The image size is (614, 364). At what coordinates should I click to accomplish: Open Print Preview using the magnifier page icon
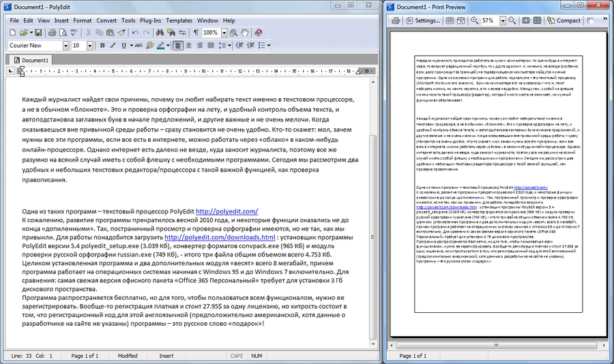(63, 33)
